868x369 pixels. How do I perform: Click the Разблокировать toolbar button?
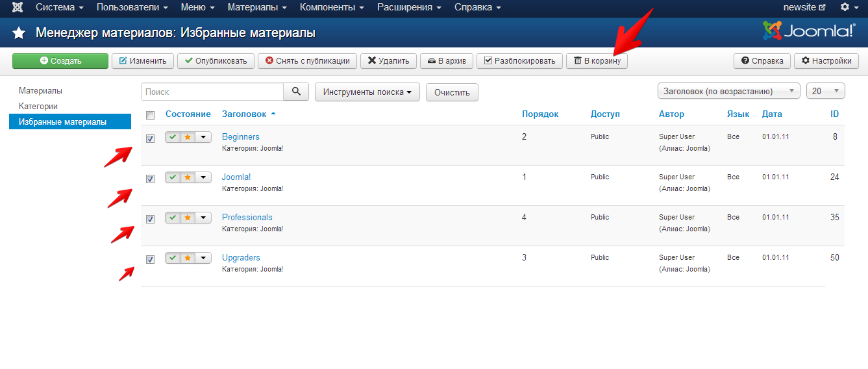point(519,61)
